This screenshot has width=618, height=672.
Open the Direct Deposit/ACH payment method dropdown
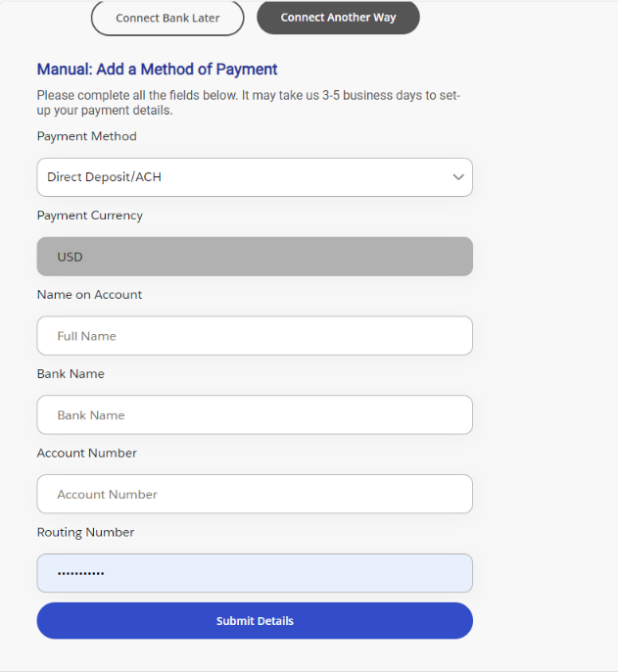coord(255,177)
